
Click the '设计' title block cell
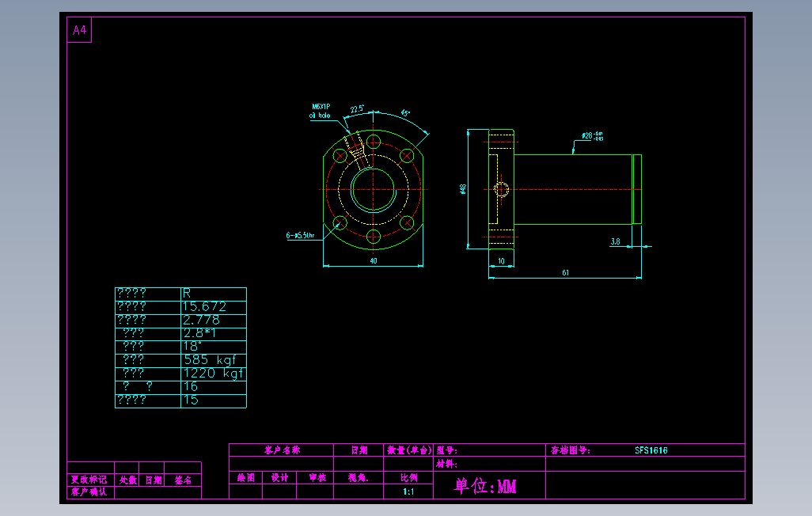pos(279,478)
